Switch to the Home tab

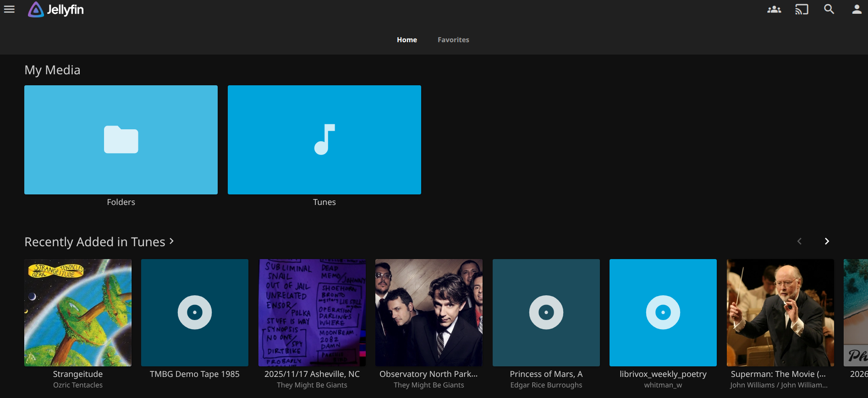407,40
